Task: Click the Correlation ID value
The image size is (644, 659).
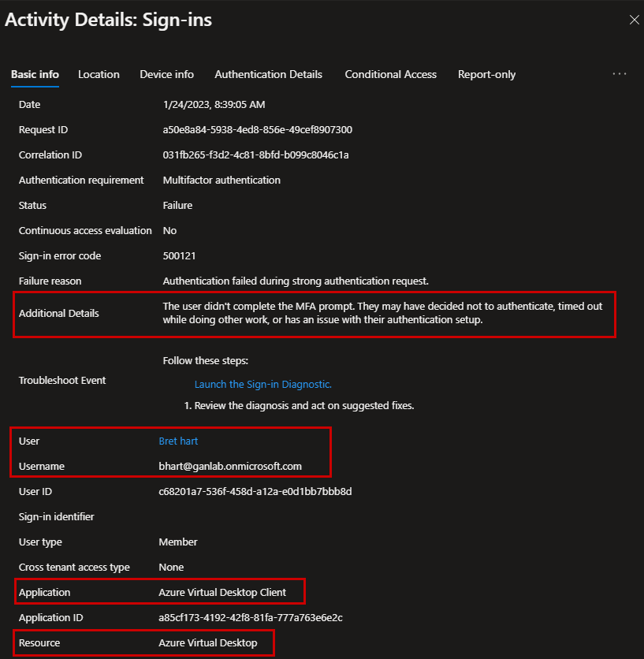Action: pyautogui.click(x=255, y=155)
